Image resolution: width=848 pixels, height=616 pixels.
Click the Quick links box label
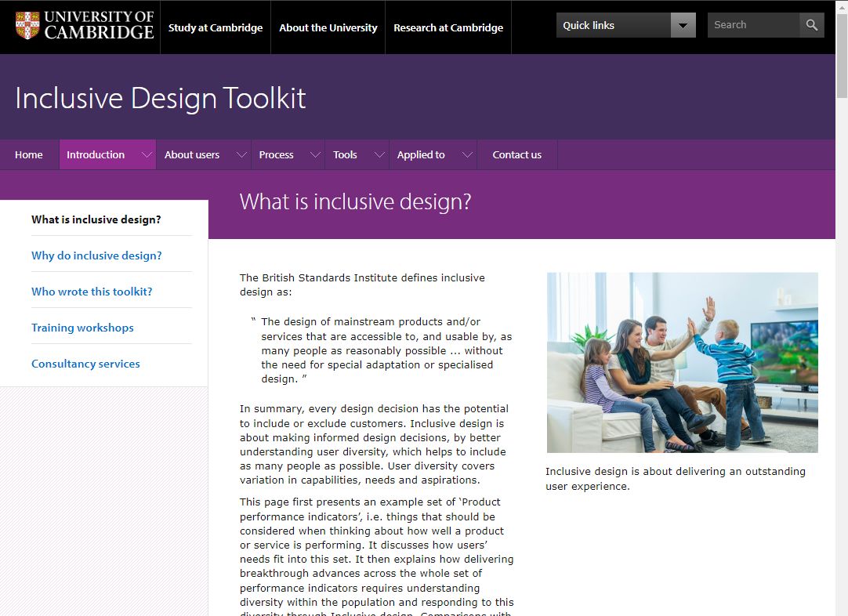point(589,25)
